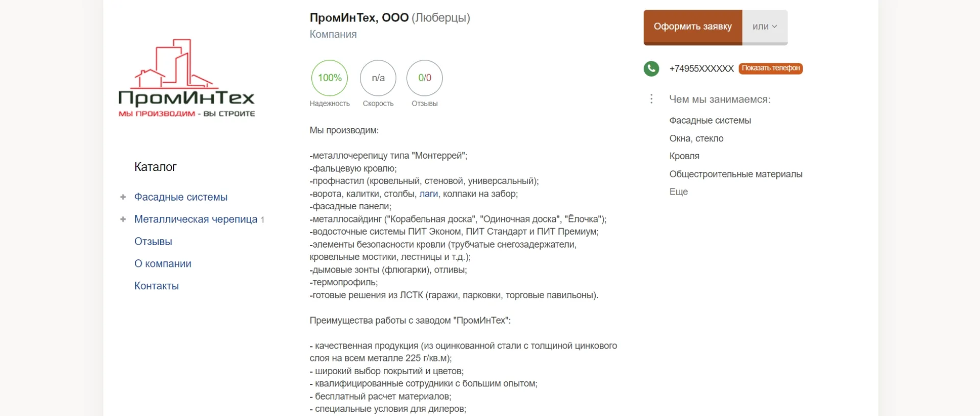Image resolution: width=980 pixels, height=416 pixels.
Task: Select Фасадные системы in activities list
Action: (x=710, y=120)
